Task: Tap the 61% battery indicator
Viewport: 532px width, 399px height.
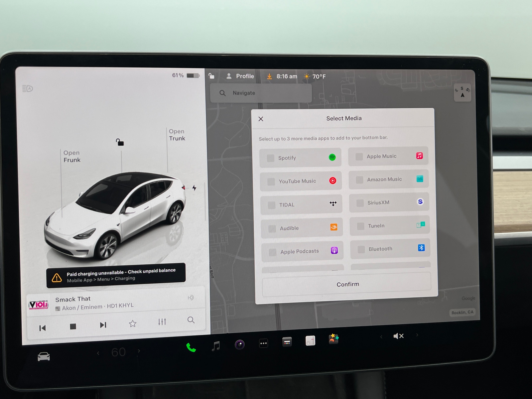Action: tap(186, 75)
